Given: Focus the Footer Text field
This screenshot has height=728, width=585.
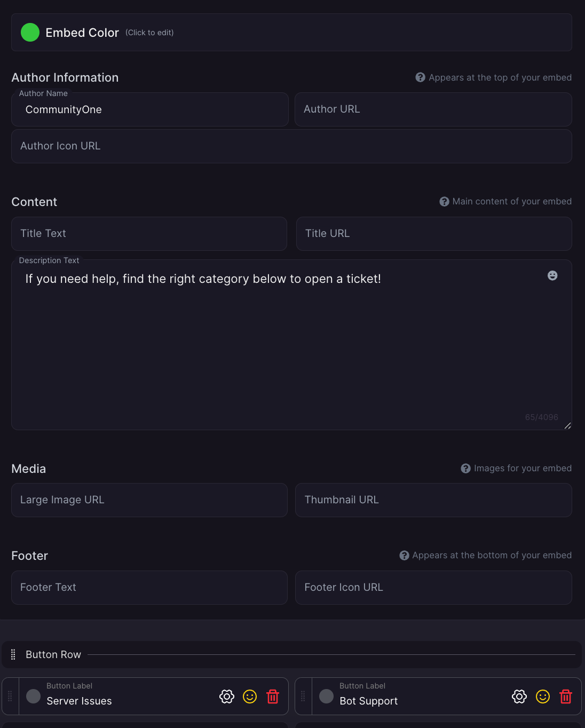Looking at the screenshot, I should click(149, 588).
